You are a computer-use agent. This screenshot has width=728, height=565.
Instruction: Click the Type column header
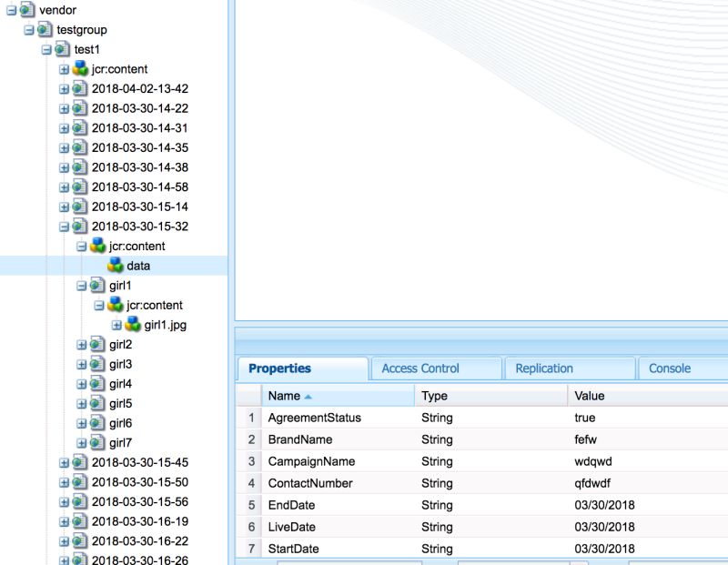435,396
